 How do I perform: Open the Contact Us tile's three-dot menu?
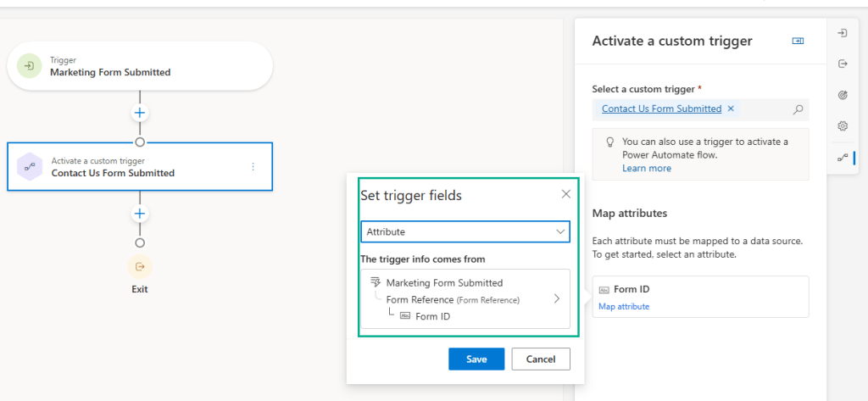coord(253,167)
